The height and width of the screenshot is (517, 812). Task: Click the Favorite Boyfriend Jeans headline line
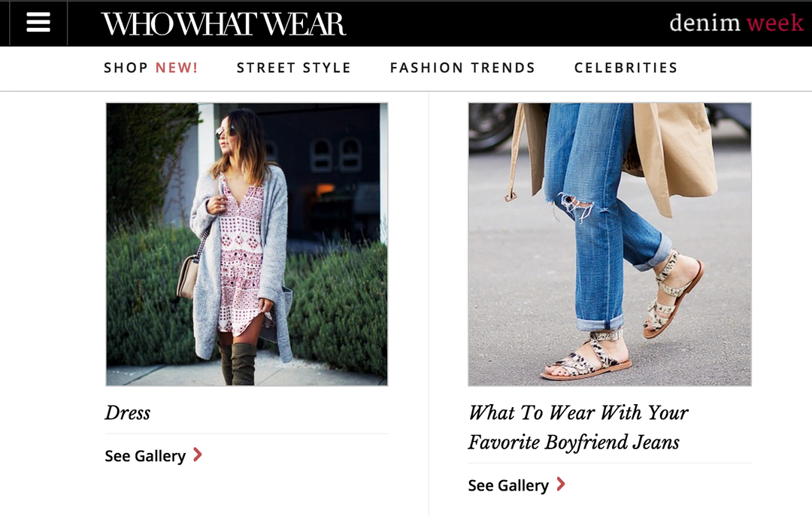click(x=574, y=442)
